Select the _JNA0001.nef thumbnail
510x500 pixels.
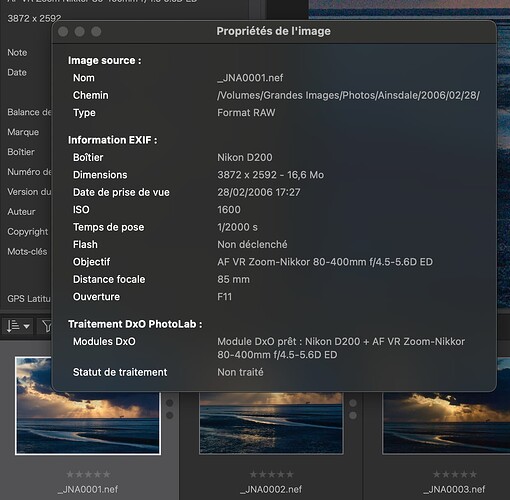point(88,423)
